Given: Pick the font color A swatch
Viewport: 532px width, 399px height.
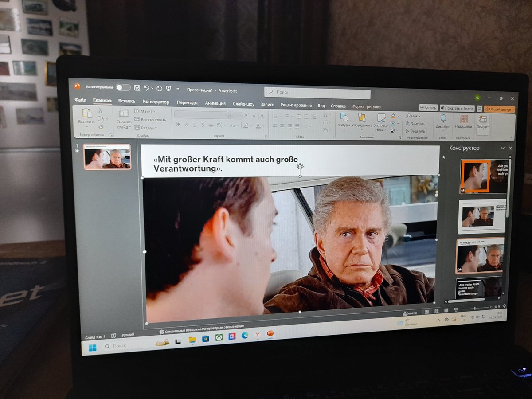Looking at the screenshot, I should click(x=258, y=126).
